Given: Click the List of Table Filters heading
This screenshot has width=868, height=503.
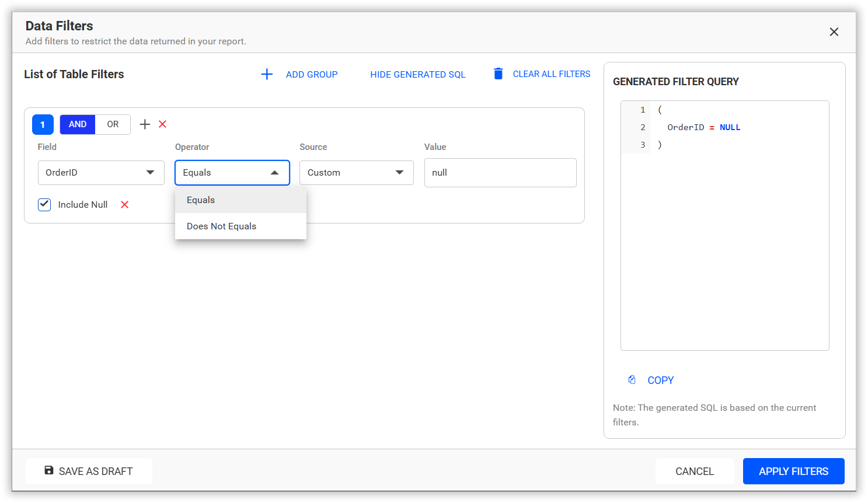Looking at the screenshot, I should 74,74.
